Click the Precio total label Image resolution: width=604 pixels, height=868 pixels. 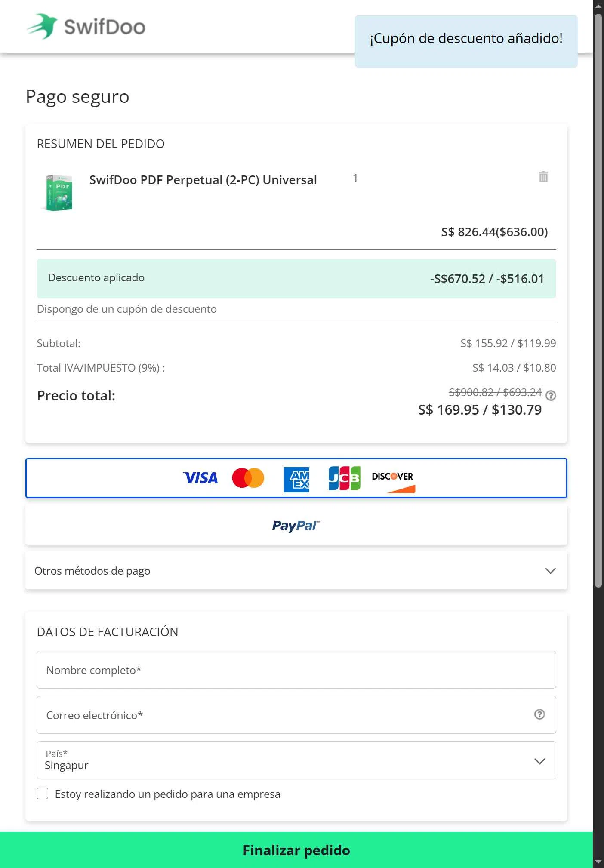pos(76,396)
